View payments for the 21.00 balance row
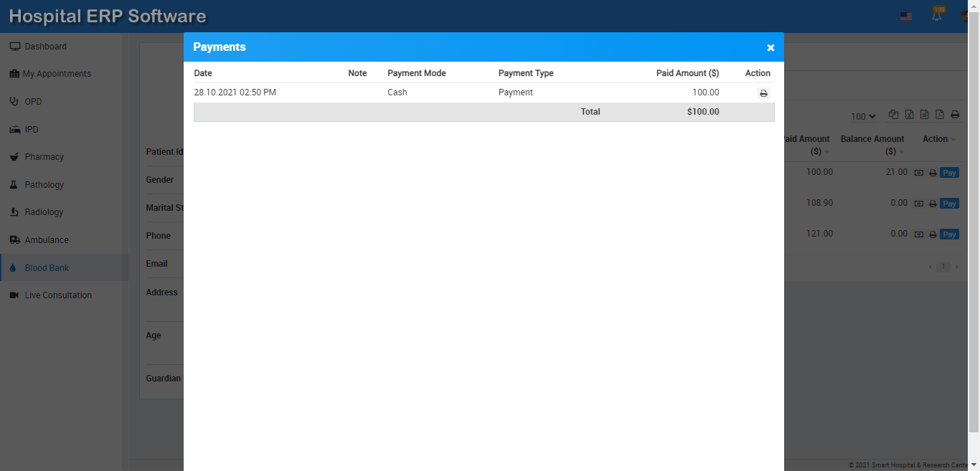980x471 pixels. (918, 173)
